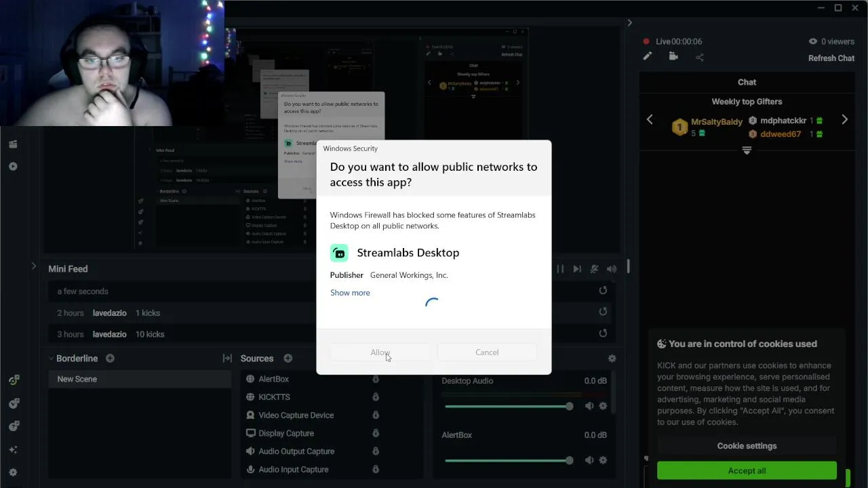The height and width of the screenshot is (488, 868).
Task: Click the scene transition icon beside Borderline
Action: tap(227, 359)
